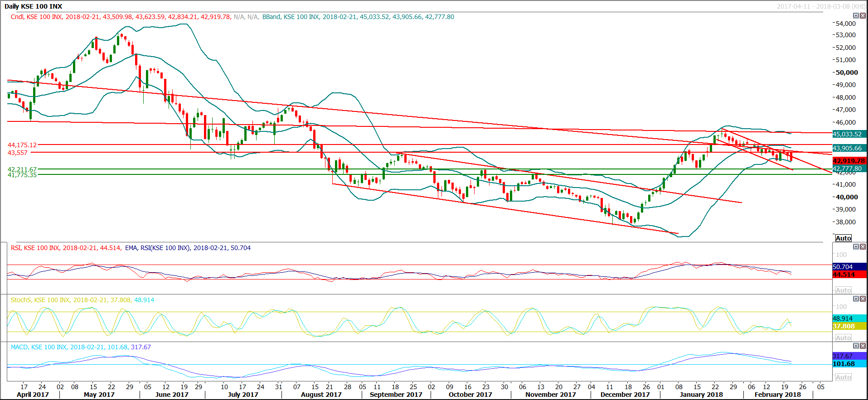Click the Auto scale button of price pane
868x400 pixels.
(843, 238)
